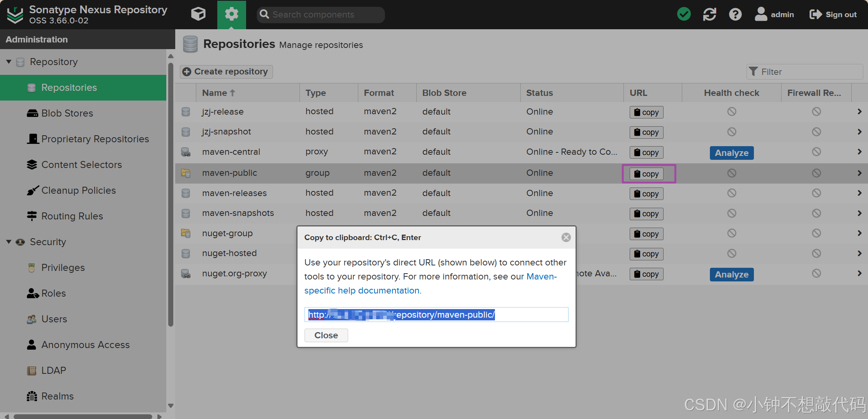The image size is (868, 419).
Task: Click the Refresh icon in header
Action: coord(710,14)
